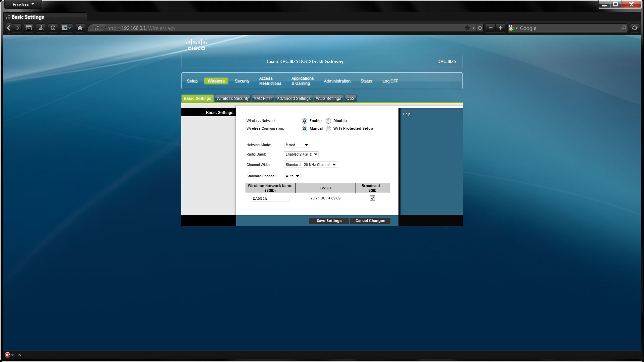Screen dimensions: 644x362
Task: Select Disable for Wireless Network
Action: 328,121
